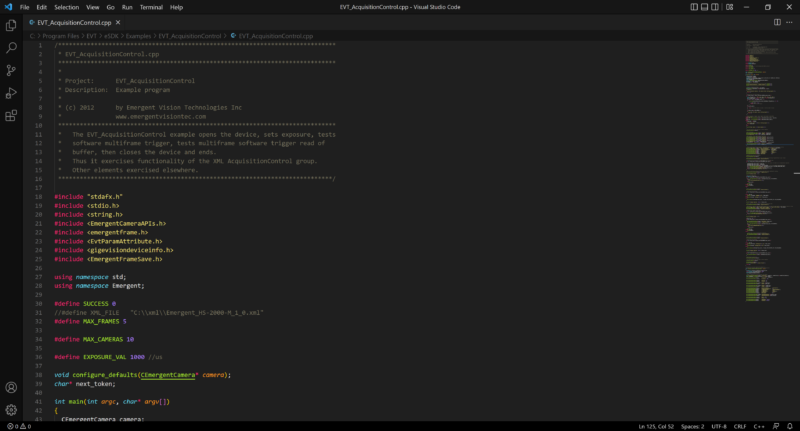Viewport: 800px width, 431px height.
Task: Click the Ln 125, Col 52 status item
Action: coord(655,426)
